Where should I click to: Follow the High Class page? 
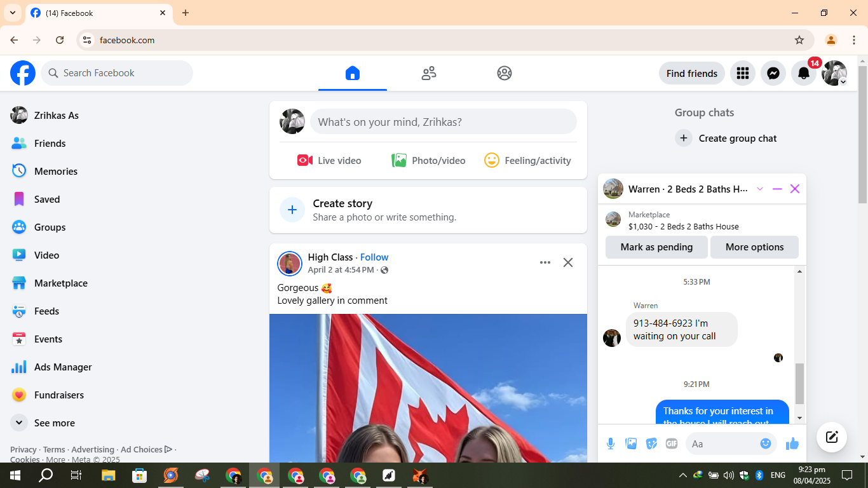(x=374, y=257)
